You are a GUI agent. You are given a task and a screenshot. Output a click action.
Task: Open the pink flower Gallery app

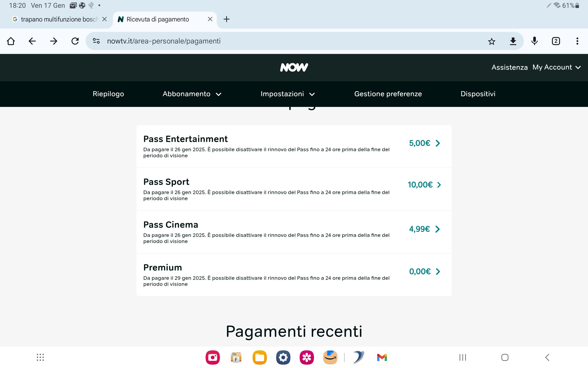point(307,357)
